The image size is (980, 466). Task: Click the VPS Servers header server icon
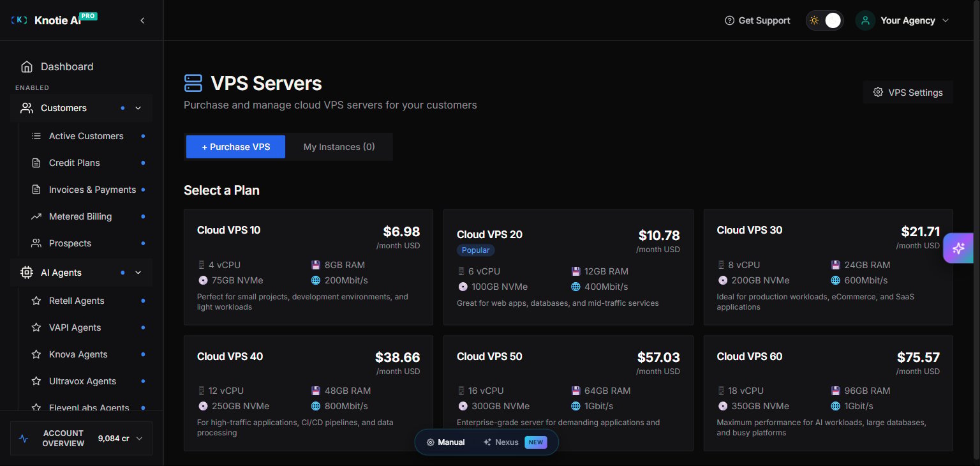193,83
